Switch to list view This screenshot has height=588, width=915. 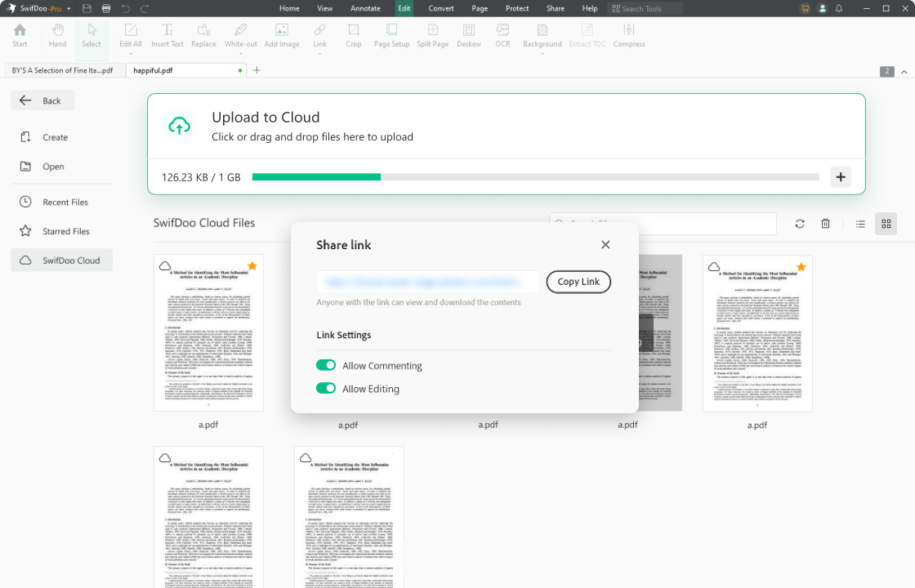[x=860, y=224]
